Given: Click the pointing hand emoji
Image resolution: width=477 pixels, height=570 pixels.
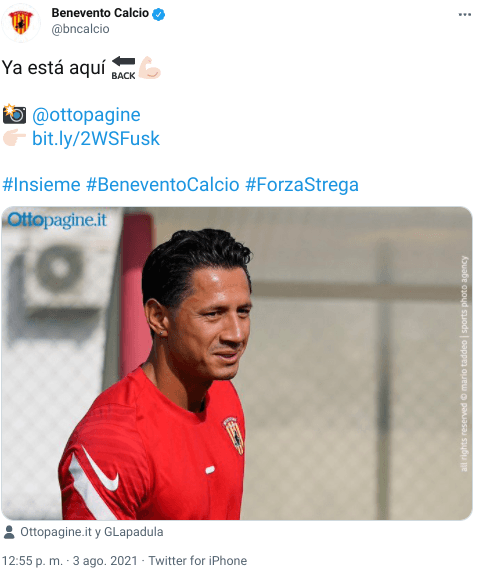Looking at the screenshot, I should [x=14, y=138].
